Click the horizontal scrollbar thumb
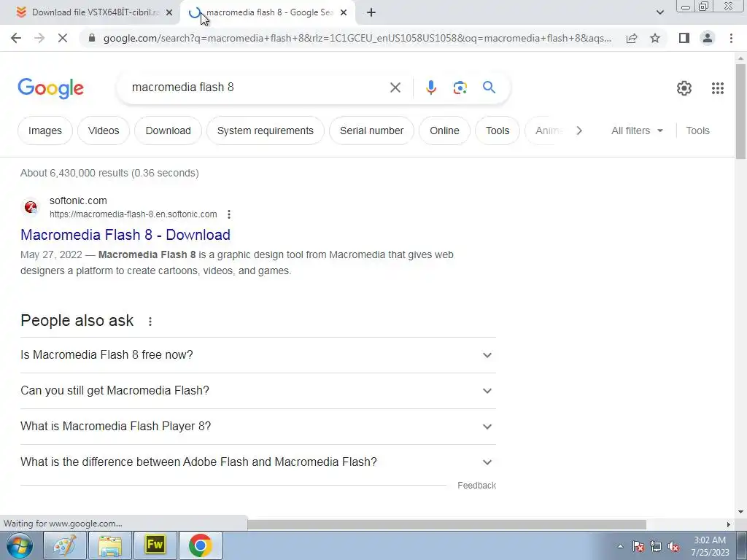 447,524
